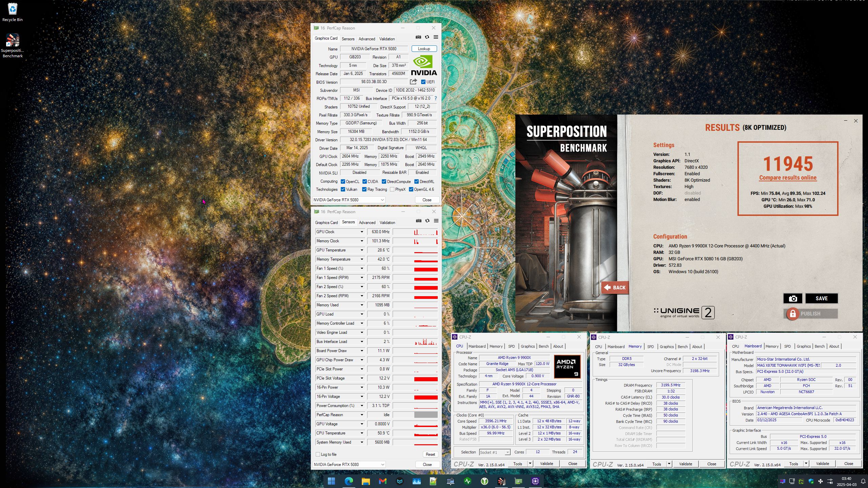Screen dimensions: 868x488
Task: Click the refresh icon in upper GPU-Z window
Action: point(427,37)
